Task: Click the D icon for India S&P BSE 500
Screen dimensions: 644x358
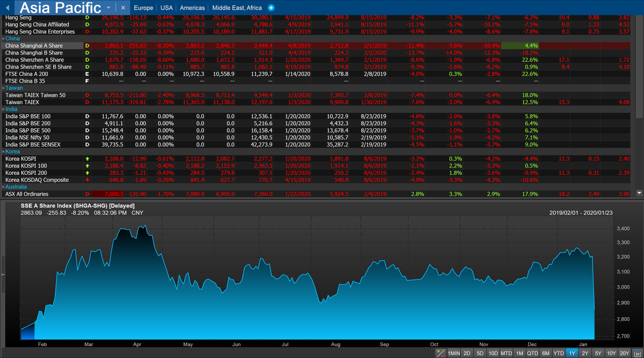Action: point(87,130)
